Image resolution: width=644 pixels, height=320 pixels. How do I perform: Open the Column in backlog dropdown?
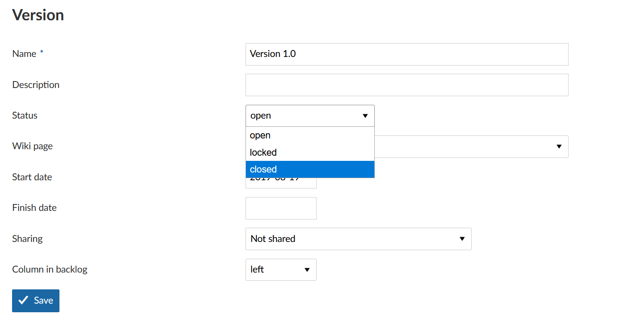[281, 270]
